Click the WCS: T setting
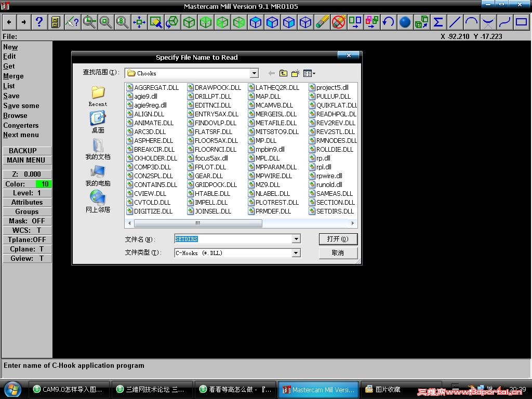 [27, 230]
